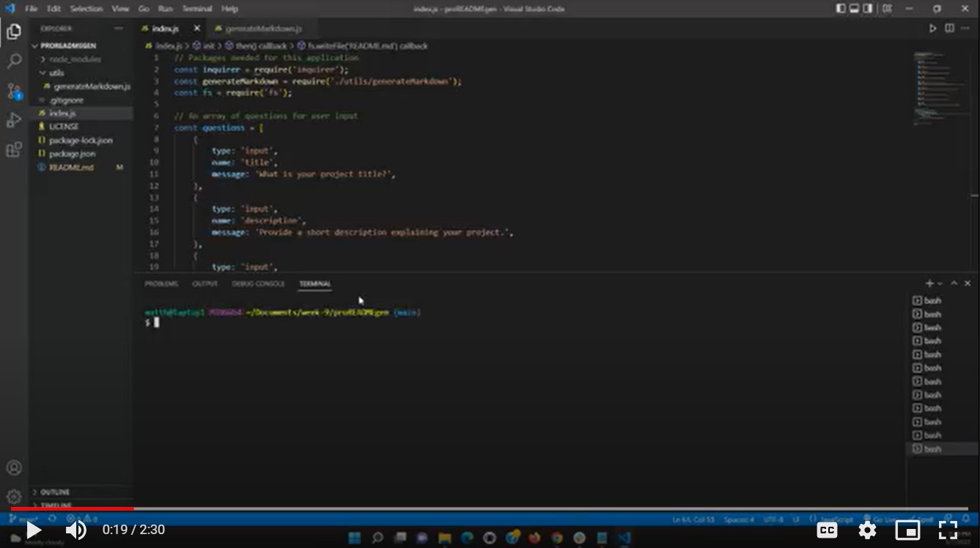Image resolution: width=980 pixels, height=548 pixels.
Task: Open the Accounts icon in activity bar
Action: [x=14, y=467]
